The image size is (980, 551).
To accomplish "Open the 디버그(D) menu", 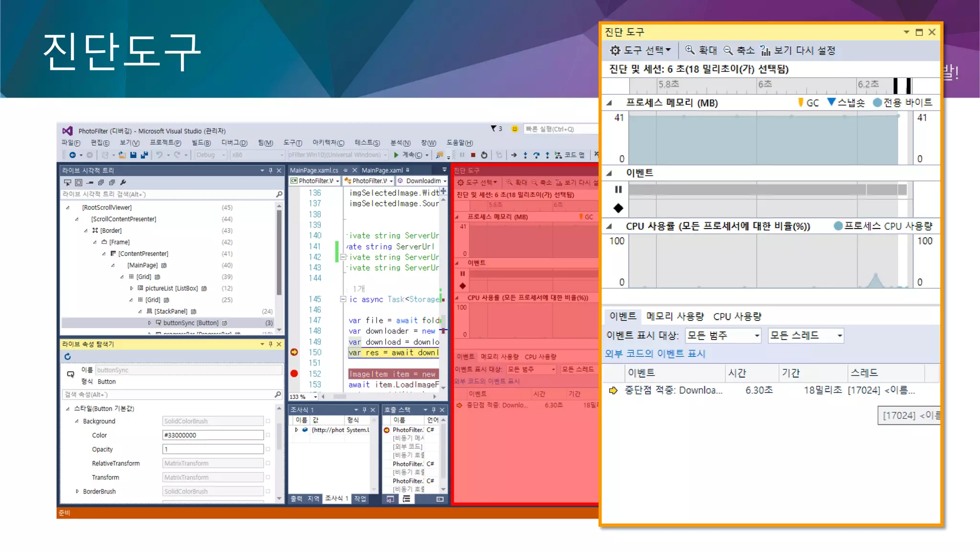I will [234, 143].
